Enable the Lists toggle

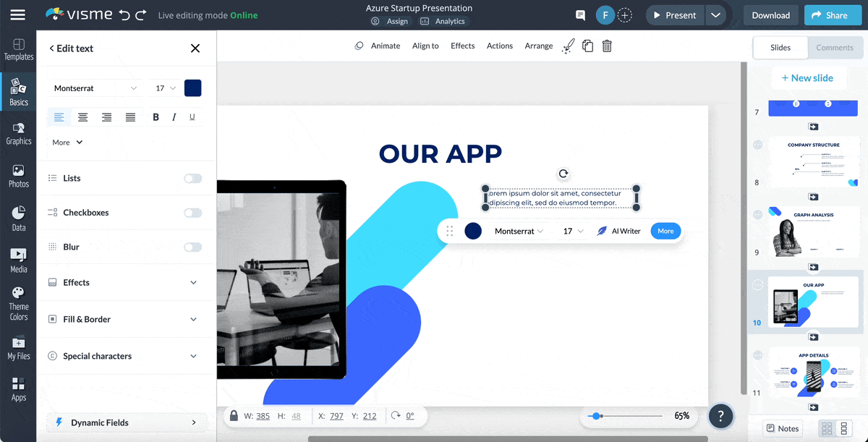tap(192, 178)
